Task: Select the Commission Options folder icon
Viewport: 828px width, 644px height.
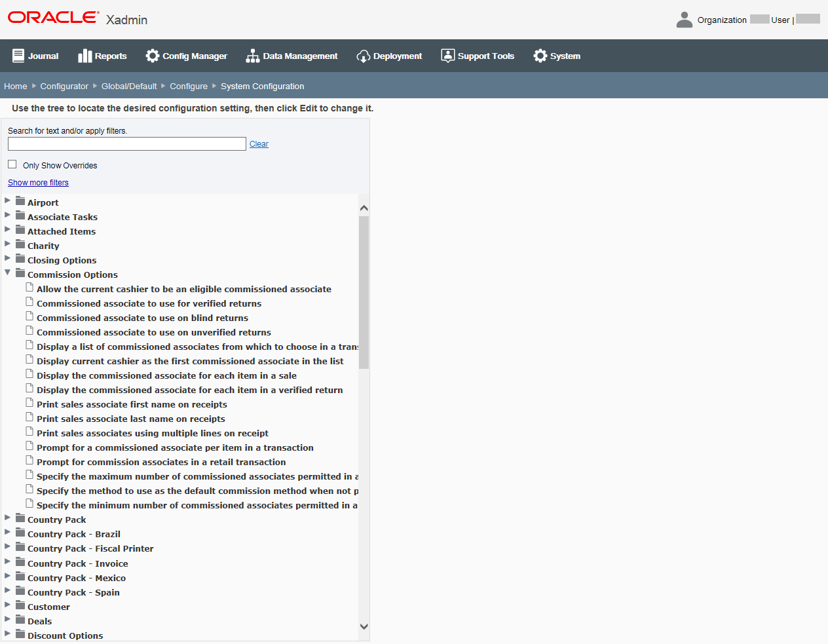Action: [x=20, y=274]
